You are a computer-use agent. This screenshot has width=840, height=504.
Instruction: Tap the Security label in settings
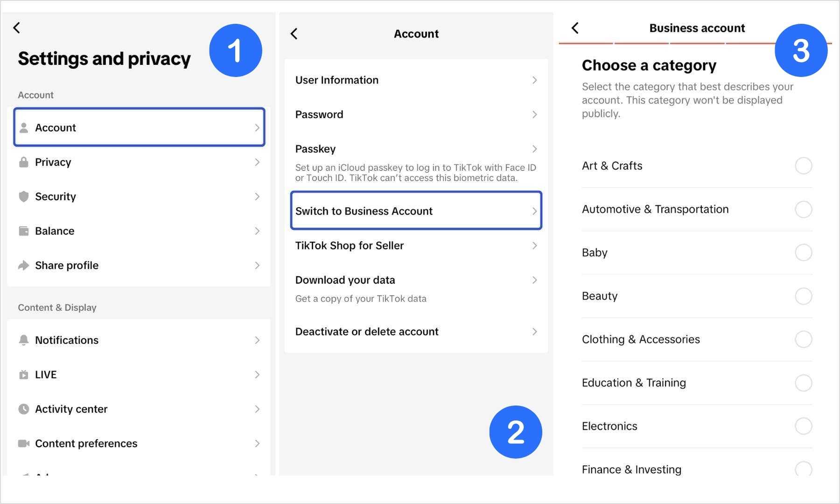pyautogui.click(x=56, y=197)
